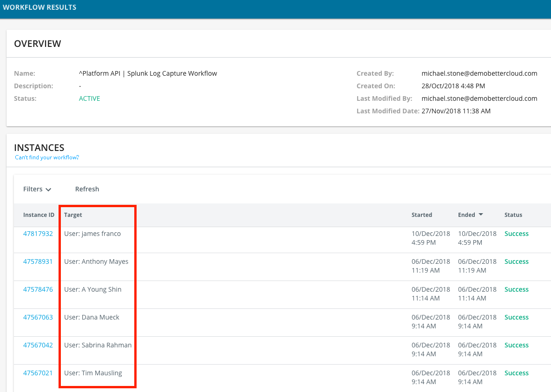Click the Success status for james franco

click(x=517, y=234)
